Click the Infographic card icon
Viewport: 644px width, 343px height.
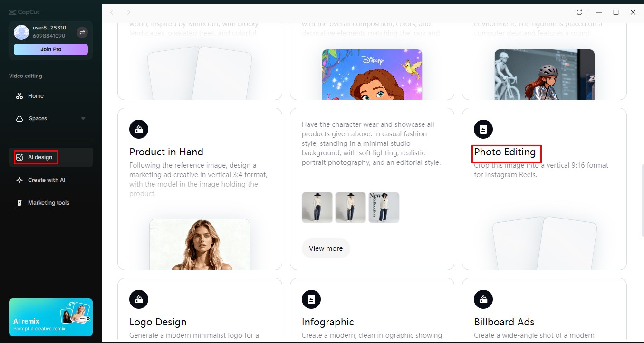311,299
